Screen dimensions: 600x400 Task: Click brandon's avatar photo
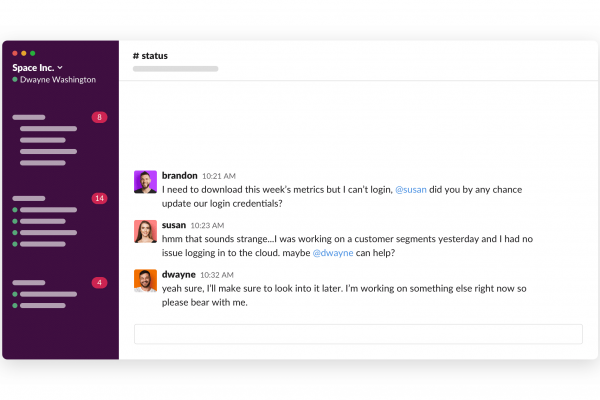point(145,182)
